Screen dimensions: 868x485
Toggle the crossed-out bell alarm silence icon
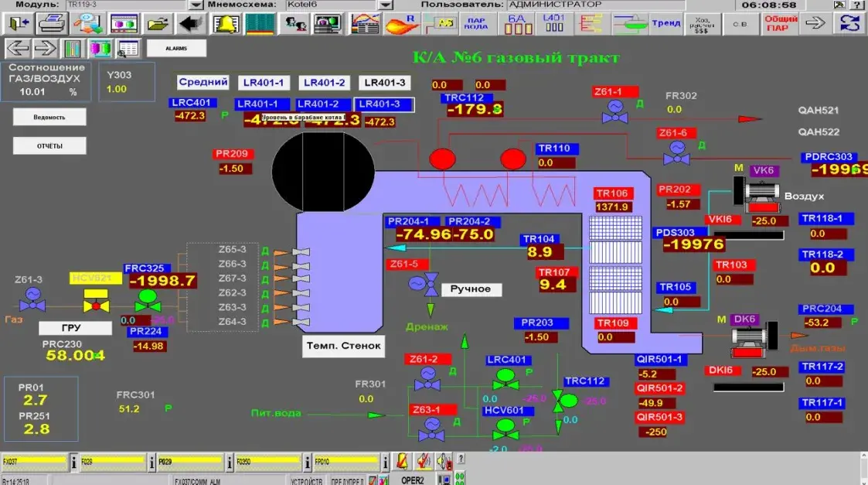pos(402,463)
